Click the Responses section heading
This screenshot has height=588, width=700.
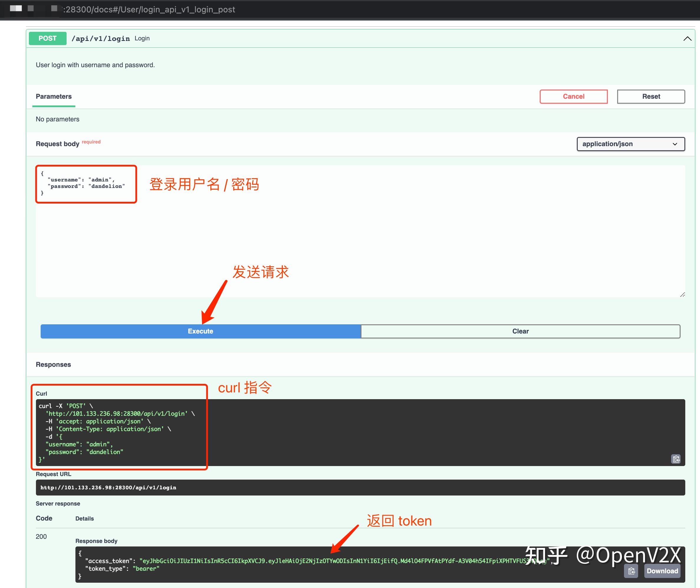(x=53, y=364)
